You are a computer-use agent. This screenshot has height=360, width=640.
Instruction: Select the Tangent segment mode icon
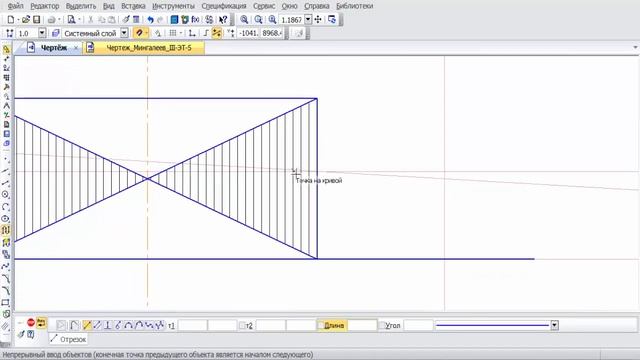[118, 325]
